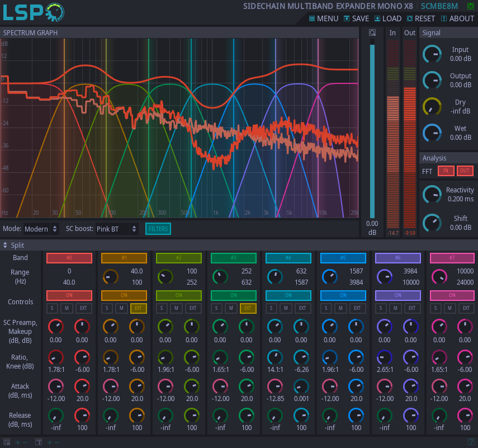Click band #7 range frequency knob
The width and height of the screenshot is (478, 448).
pyautogui.click(x=439, y=277)
